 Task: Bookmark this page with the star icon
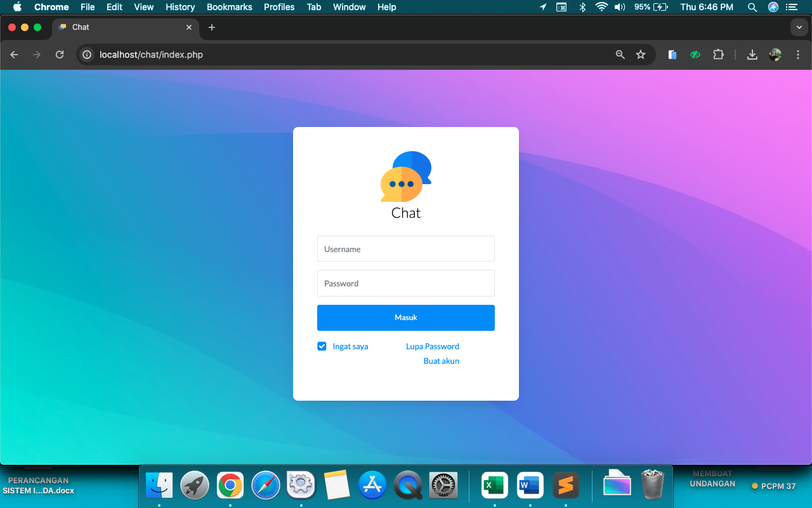(x=641, y=55)
